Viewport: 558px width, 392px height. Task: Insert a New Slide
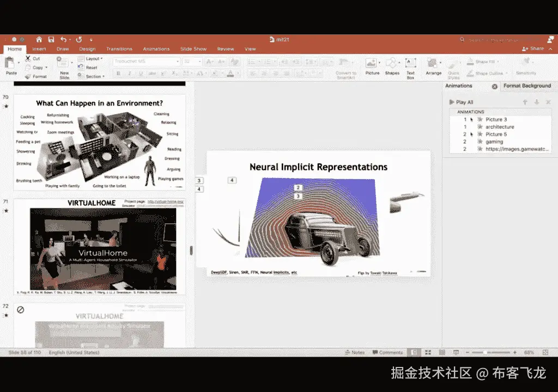pyautogui.click(x=64, y=68)
